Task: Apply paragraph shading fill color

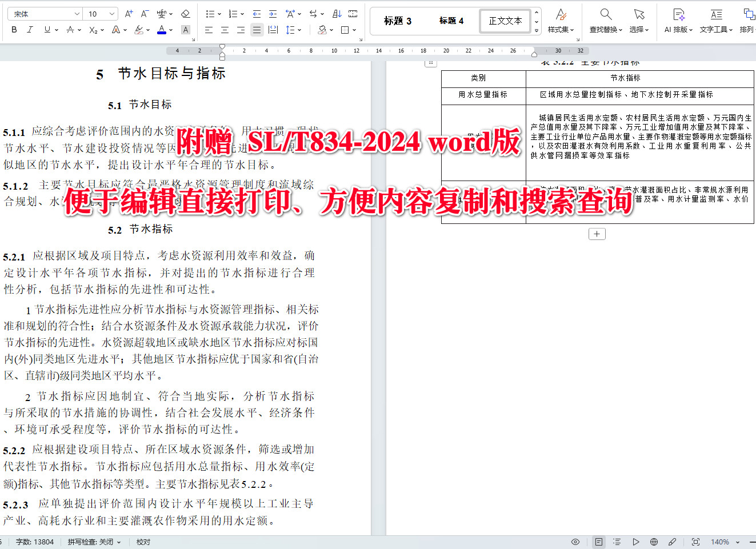Action: click(322, 30)
